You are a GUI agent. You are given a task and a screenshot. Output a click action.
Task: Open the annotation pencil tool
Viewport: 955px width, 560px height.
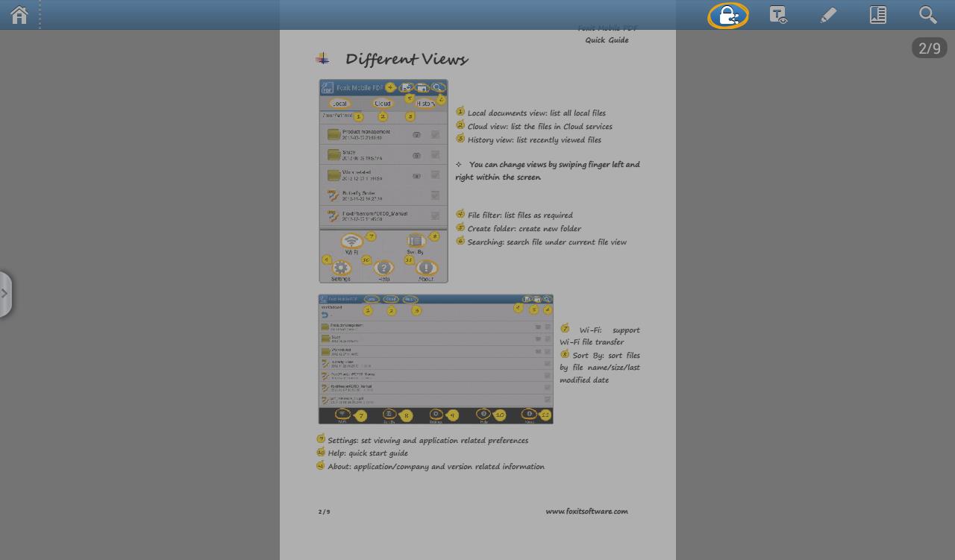point(828,15)
